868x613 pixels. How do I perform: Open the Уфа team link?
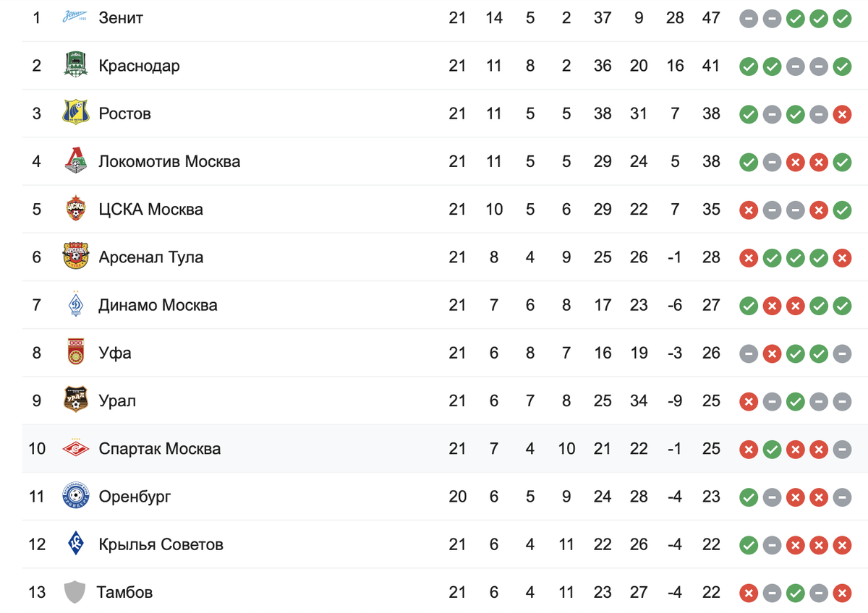tap(115, 353)
